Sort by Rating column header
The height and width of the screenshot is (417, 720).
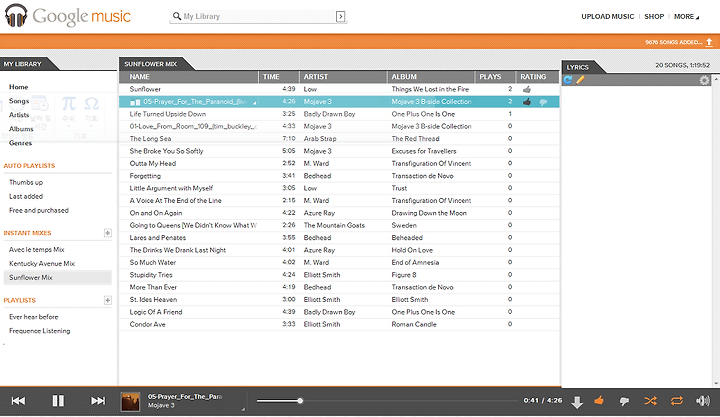click(537, 77)
